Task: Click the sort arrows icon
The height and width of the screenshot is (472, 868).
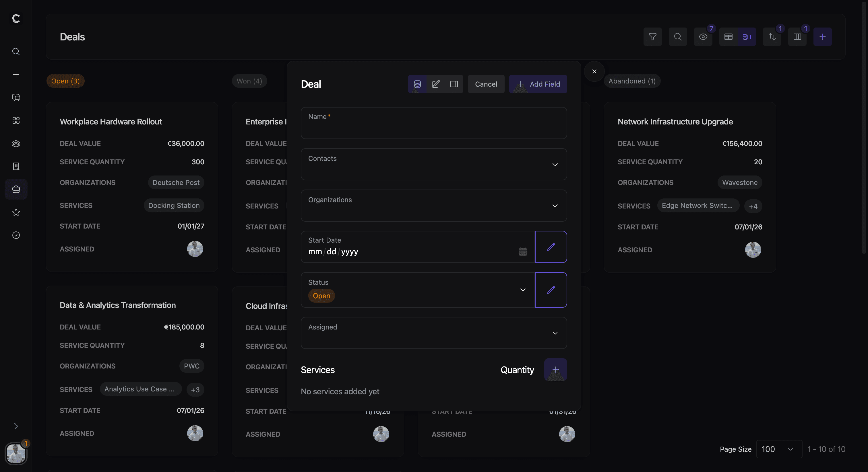Action: [x=772, y=37]
